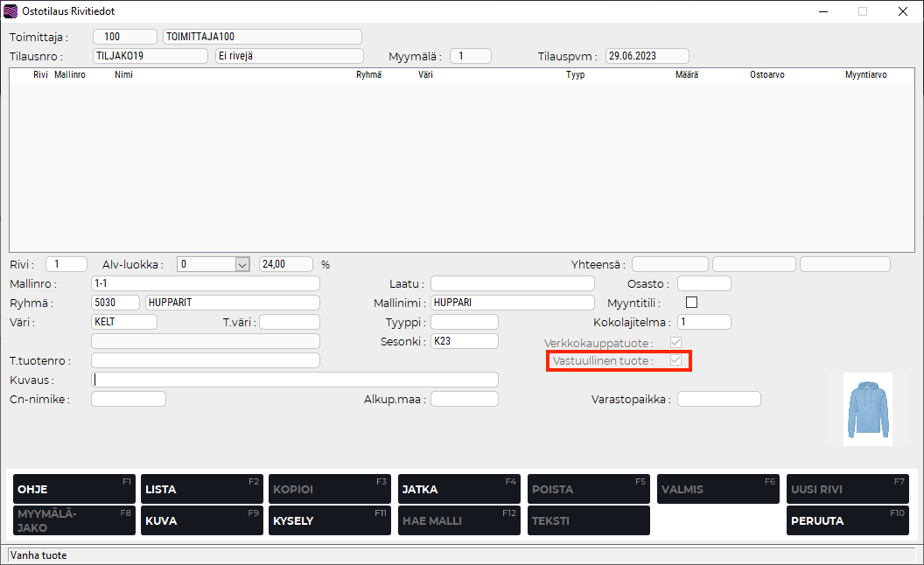
Task: Toggle the Verkkokauppatuote checkbox
Action: 675,342
